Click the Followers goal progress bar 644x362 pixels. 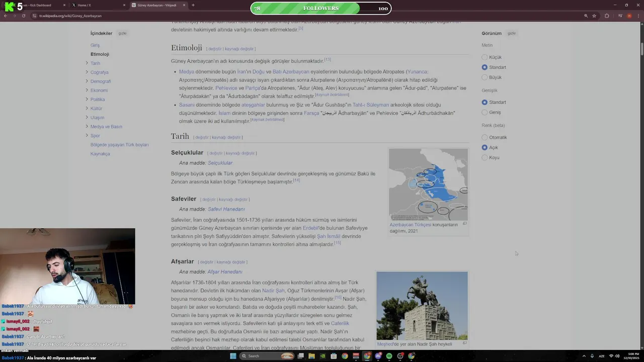pyautogui.click(x=321, y=8)
